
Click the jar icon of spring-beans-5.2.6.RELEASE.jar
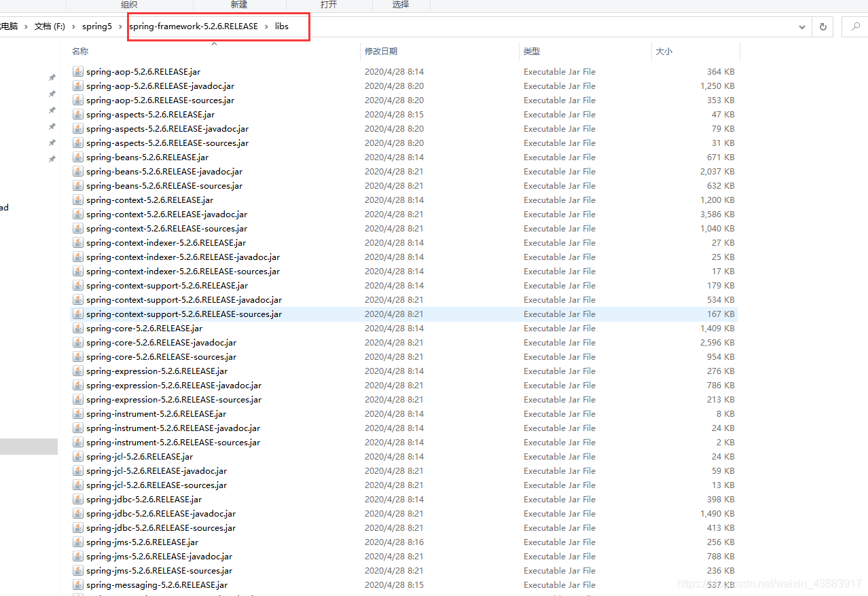tap(77, 157)
